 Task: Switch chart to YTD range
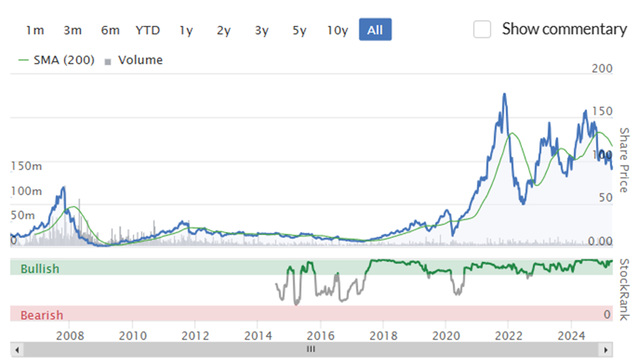click(x=148, y=30)
